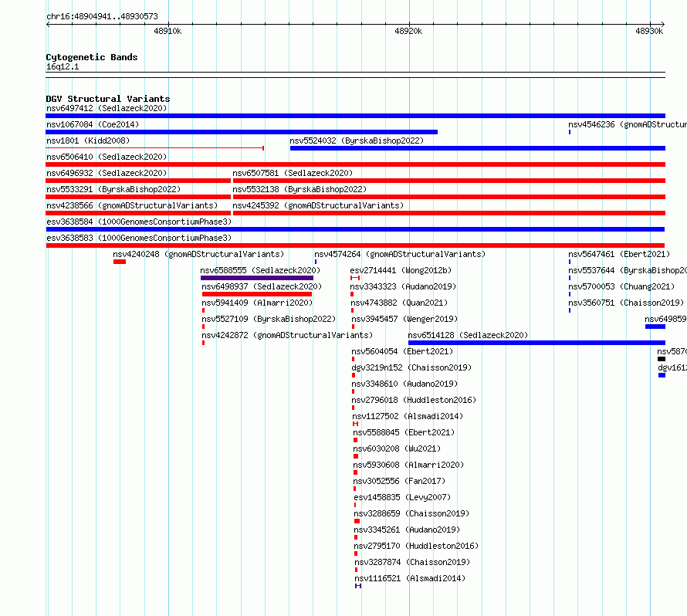Click the red bar under nsv6506410
This screenshot has height=616, width=687.
(x=355, y=164)
